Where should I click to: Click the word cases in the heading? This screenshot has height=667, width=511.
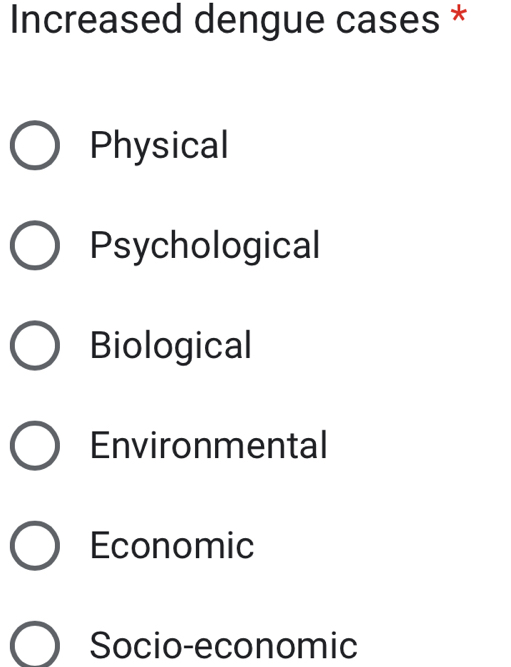coord(388,22)
